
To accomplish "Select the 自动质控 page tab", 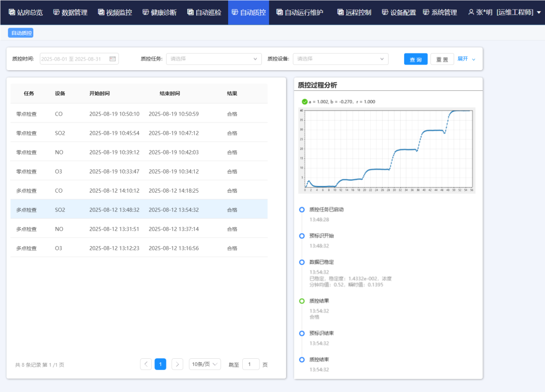I will (21, 33).
